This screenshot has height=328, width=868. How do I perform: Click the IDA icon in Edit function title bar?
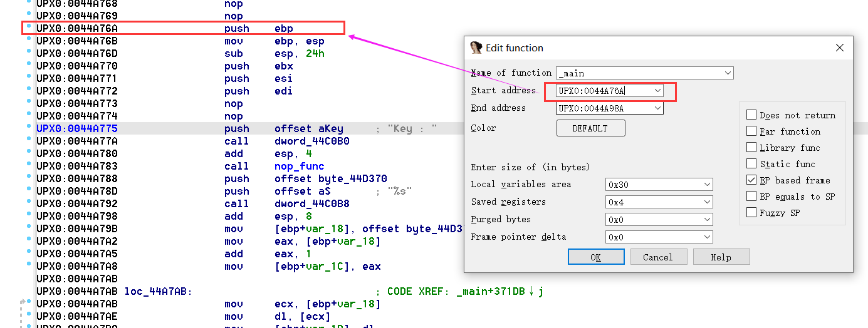tap(476, 48)
